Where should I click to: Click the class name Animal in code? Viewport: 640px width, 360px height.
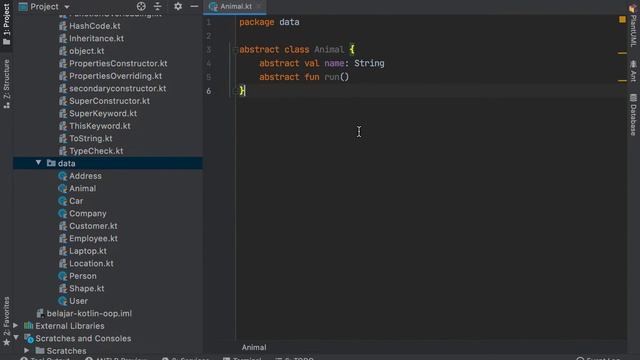point(329,49)
